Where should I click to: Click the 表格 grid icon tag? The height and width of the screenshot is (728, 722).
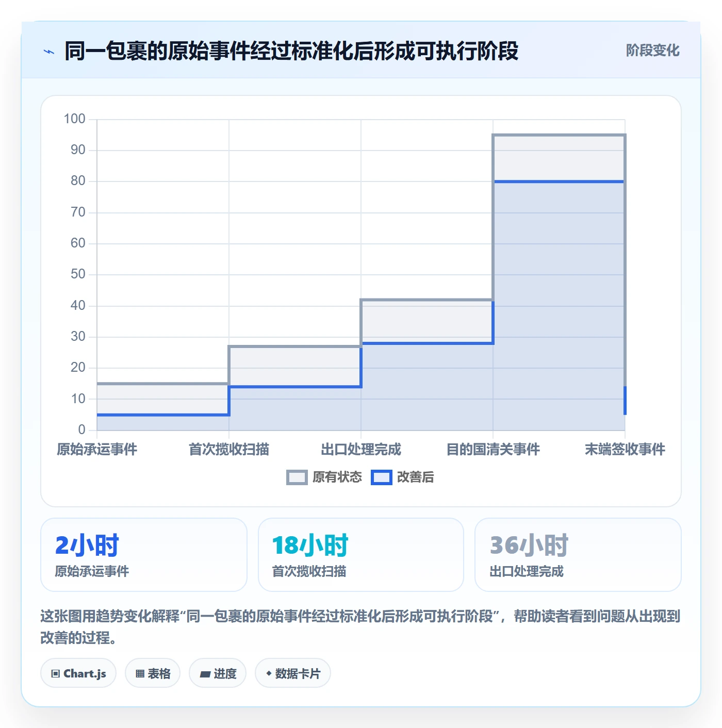click(153, 673)
